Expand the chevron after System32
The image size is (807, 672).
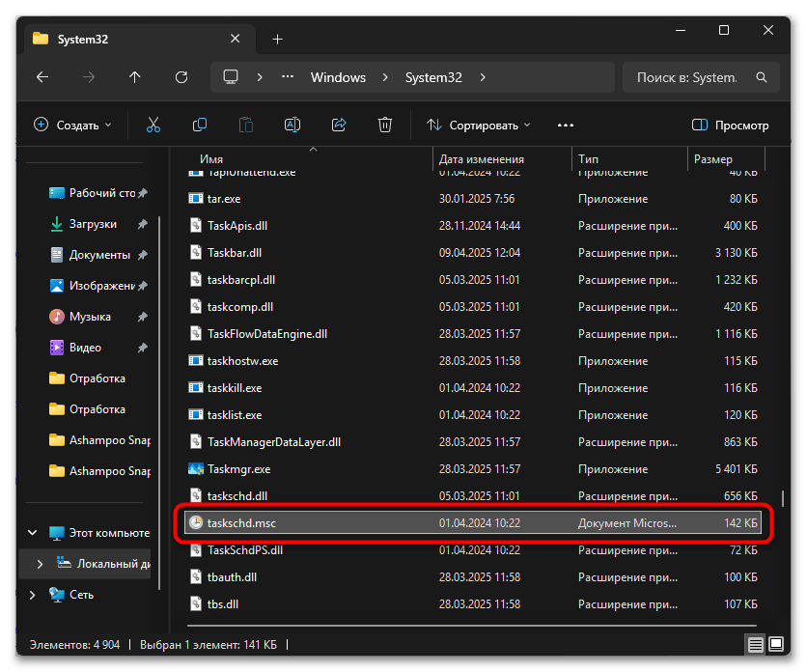pyautogui.click(x=483, y=77)
